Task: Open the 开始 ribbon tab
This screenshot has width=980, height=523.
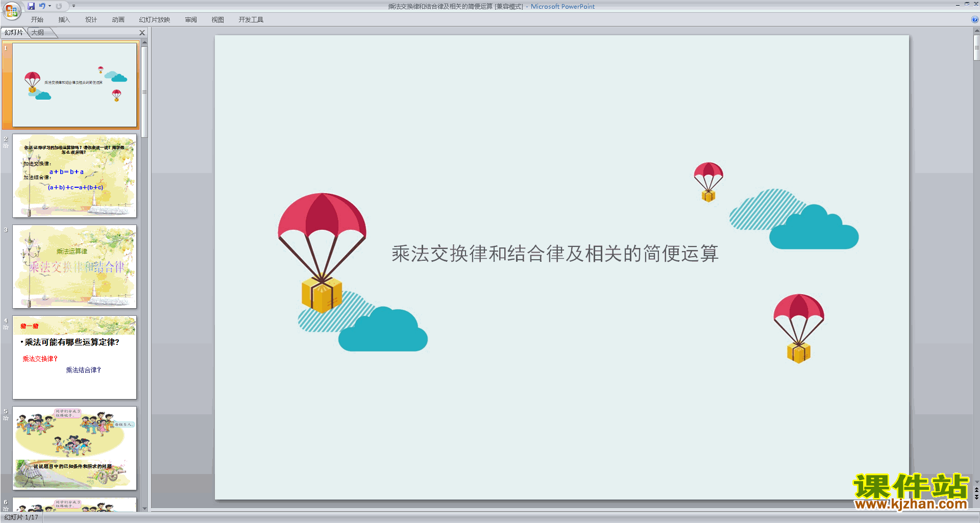Action: [x=37, y=20]
